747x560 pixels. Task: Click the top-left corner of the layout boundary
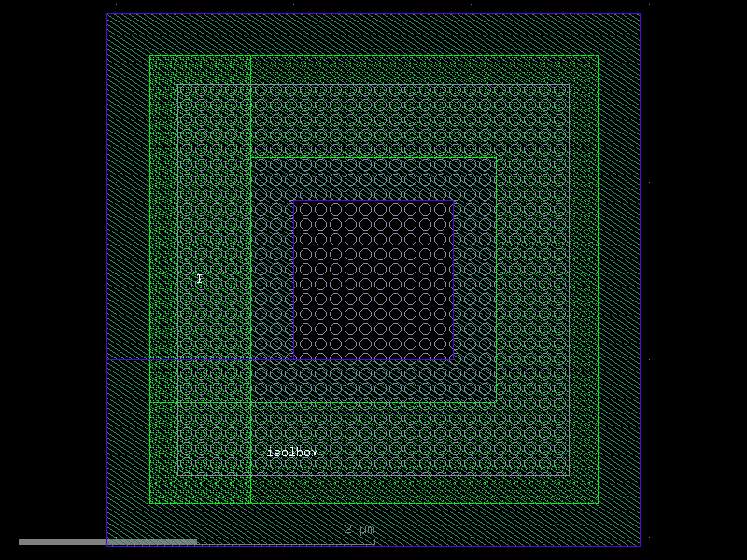[x=110, y=12]
